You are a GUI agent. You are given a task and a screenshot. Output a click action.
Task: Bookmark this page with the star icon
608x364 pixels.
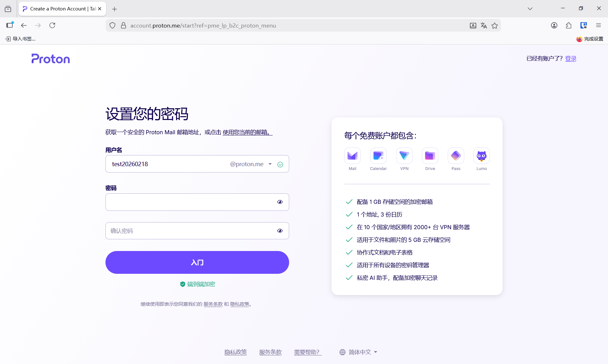tap(495, 26)
